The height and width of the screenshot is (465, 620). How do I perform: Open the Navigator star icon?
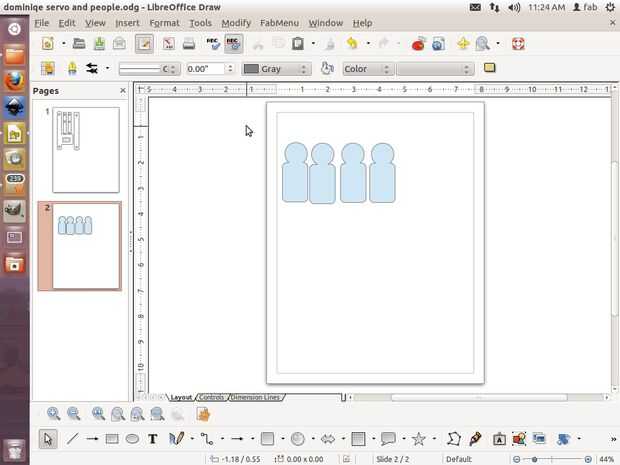tap(463, 43)
